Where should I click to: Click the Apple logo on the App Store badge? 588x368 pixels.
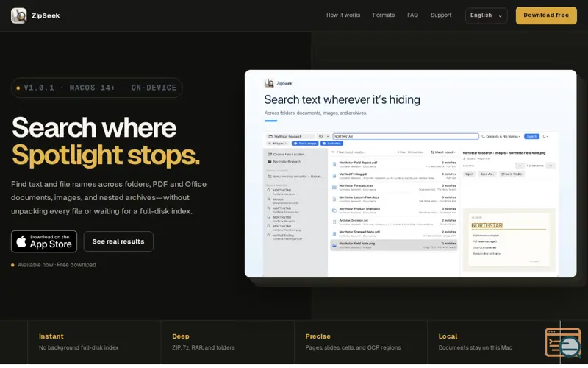(x=21, y=241)
